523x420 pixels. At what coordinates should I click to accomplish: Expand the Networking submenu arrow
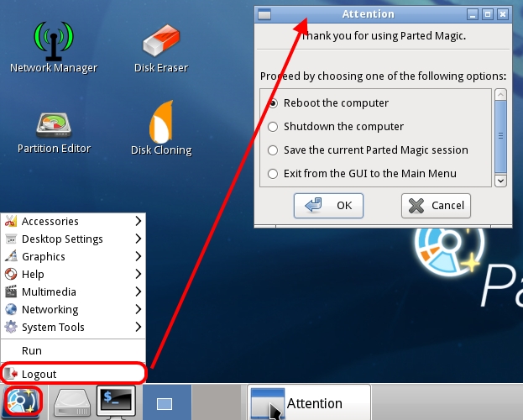[x=139, y=309]
